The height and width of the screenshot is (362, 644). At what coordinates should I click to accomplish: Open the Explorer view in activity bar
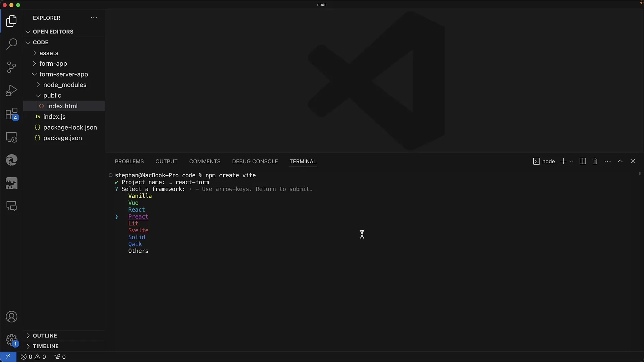click(x=11, y=21)
